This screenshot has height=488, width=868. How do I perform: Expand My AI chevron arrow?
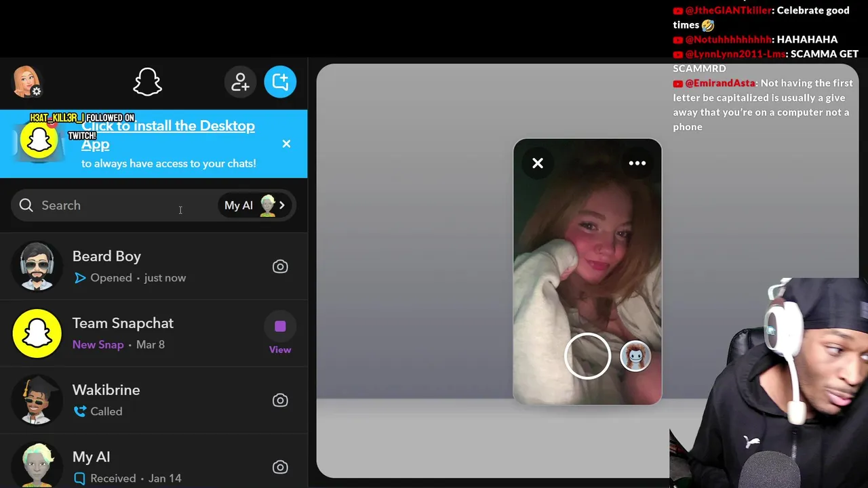[x=282, y=205]
